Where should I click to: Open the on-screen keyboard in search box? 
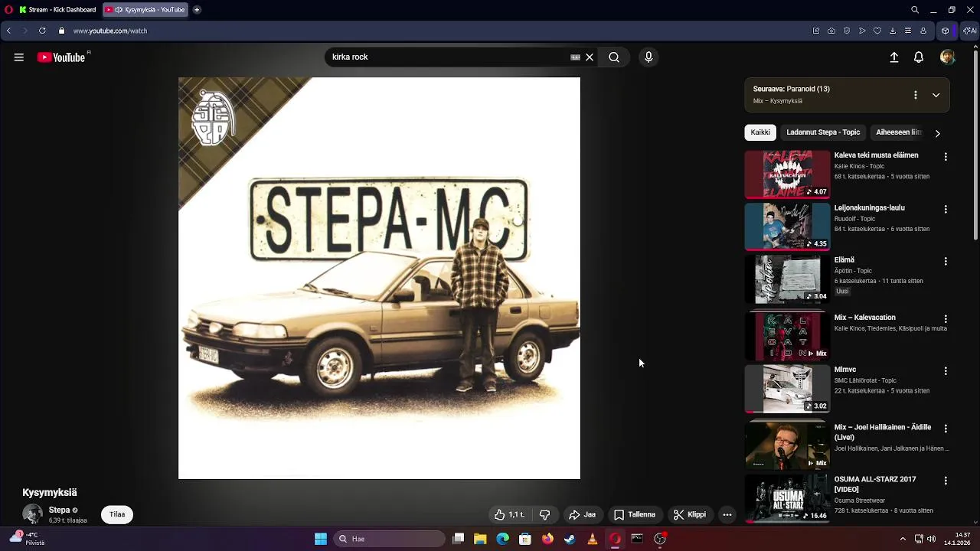click(575, 57)
